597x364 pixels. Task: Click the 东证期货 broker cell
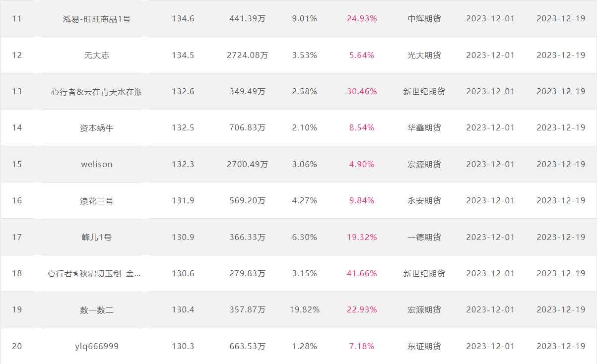point(424,346)
